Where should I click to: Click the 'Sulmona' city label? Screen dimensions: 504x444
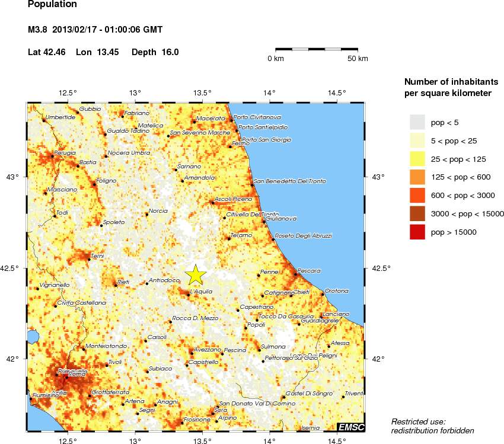[x=273, y=347]
